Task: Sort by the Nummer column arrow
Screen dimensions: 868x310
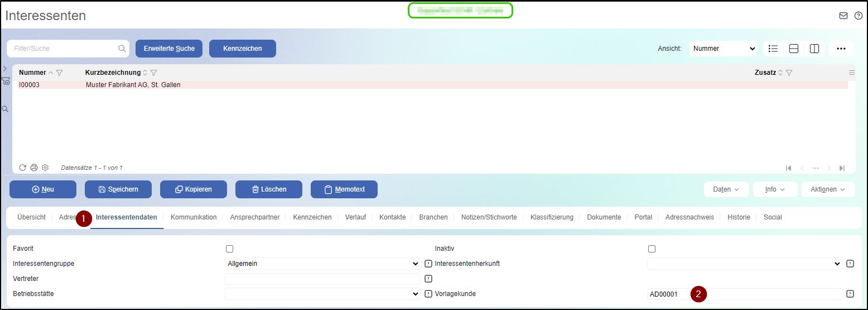Action: click(51, 73)
